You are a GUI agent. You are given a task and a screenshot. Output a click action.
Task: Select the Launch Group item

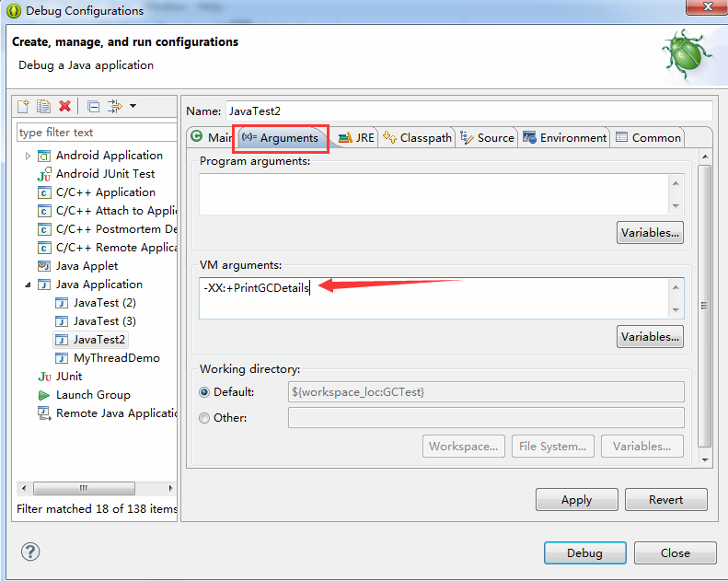click(92, 394)
